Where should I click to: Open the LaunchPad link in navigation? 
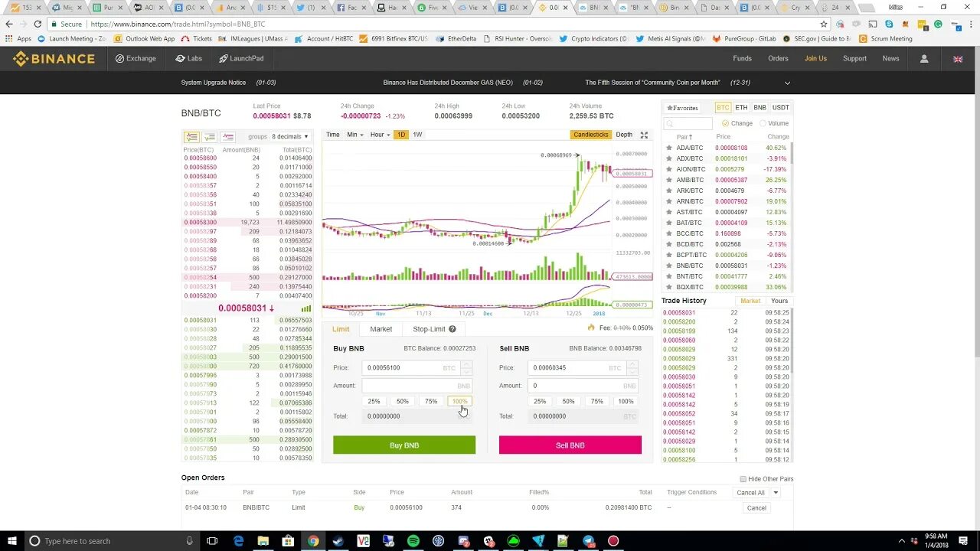(x=240, y=58)
